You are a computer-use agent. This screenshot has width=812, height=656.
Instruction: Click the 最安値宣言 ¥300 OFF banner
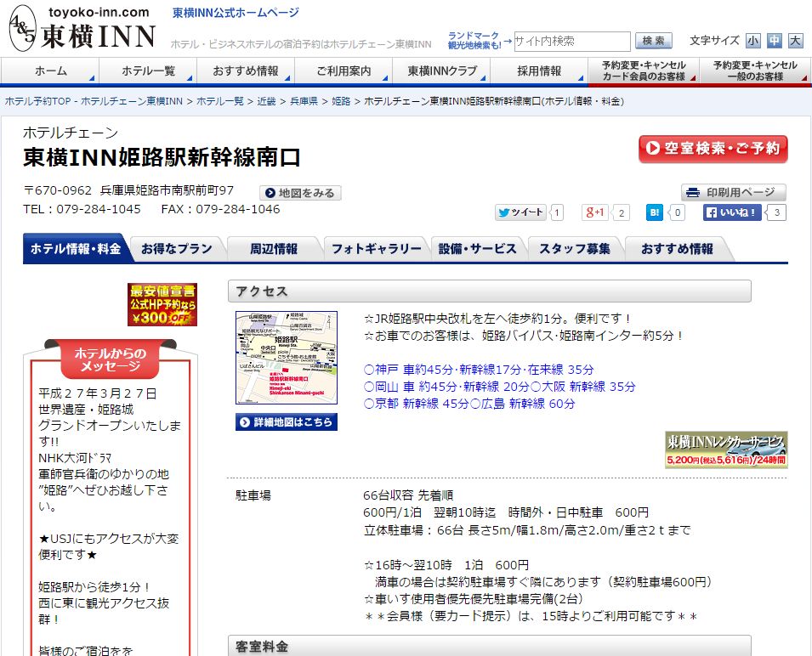point(162,304)
